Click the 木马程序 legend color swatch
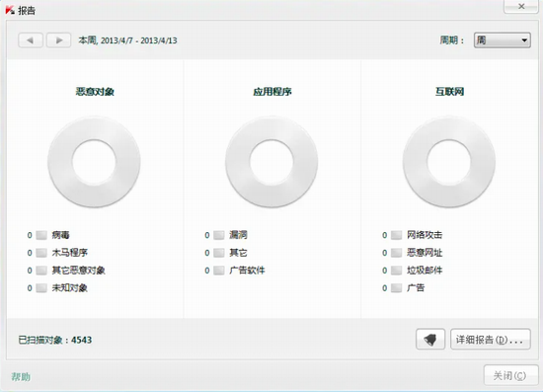The image size is (543, 392). (41, 253)
